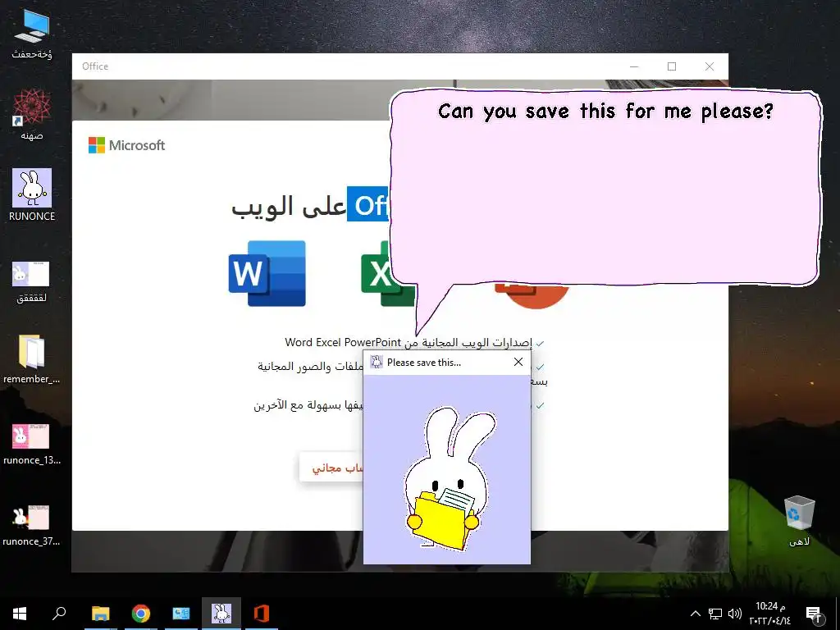
Task: Click the Office title bar text
Action: 95,66
